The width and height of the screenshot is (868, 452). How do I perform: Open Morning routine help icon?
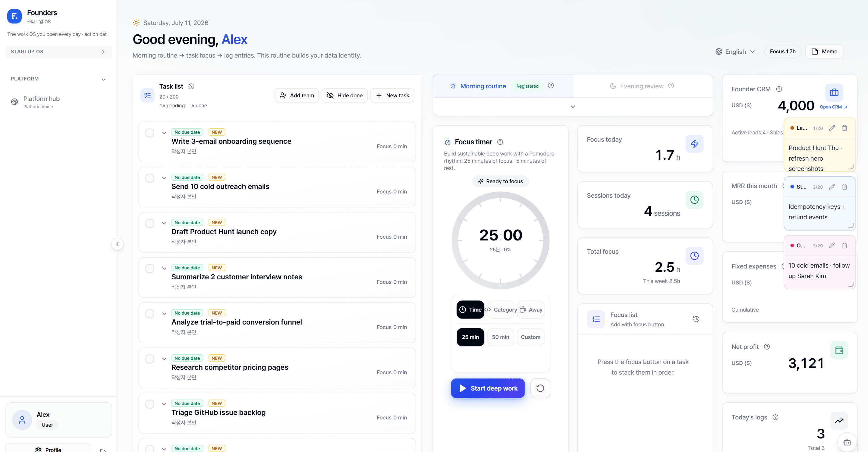tap(551, 86)
